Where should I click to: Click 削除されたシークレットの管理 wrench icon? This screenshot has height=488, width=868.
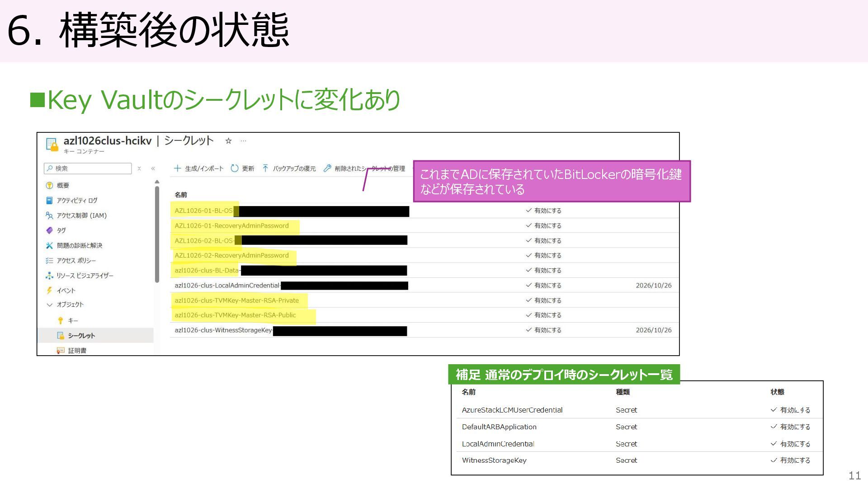tap(327, 169)
